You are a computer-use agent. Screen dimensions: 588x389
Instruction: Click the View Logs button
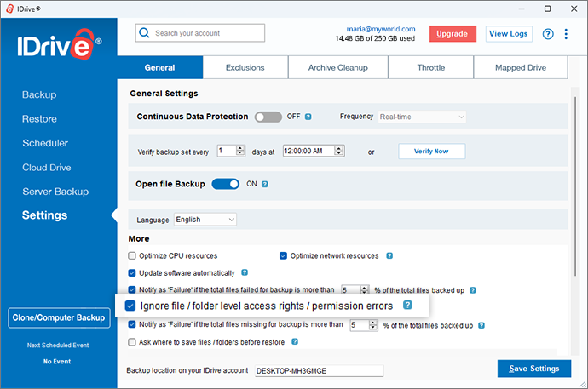(x=509, y=34)
